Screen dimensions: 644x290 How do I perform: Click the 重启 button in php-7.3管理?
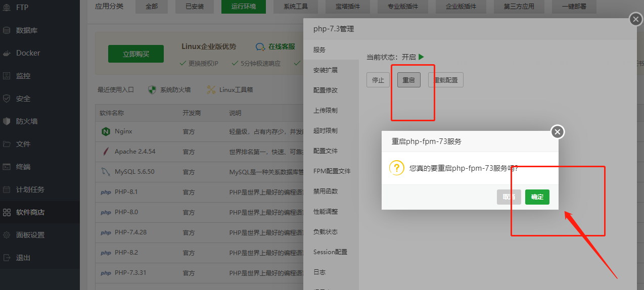(409, 80)
